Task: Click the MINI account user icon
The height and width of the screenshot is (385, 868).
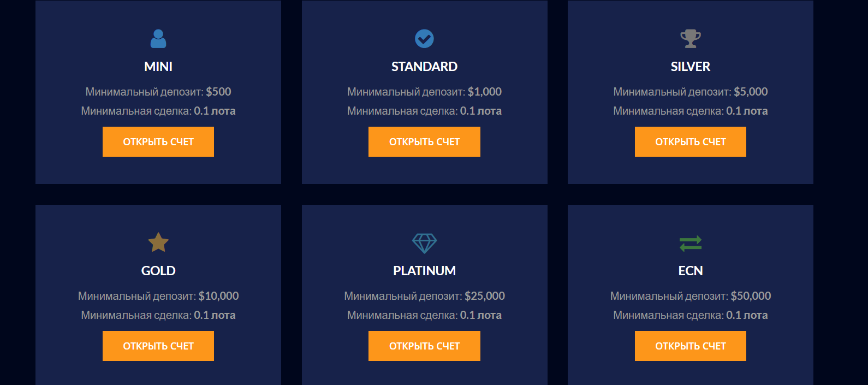Action: point(158,39)
